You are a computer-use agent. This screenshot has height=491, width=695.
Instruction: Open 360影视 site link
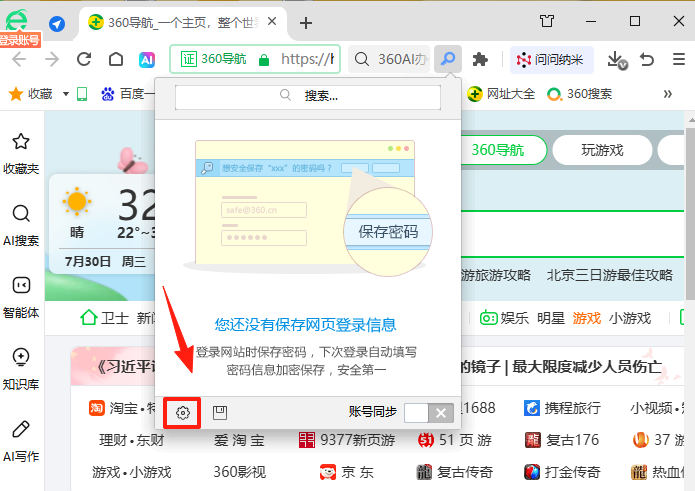point(239,472)
